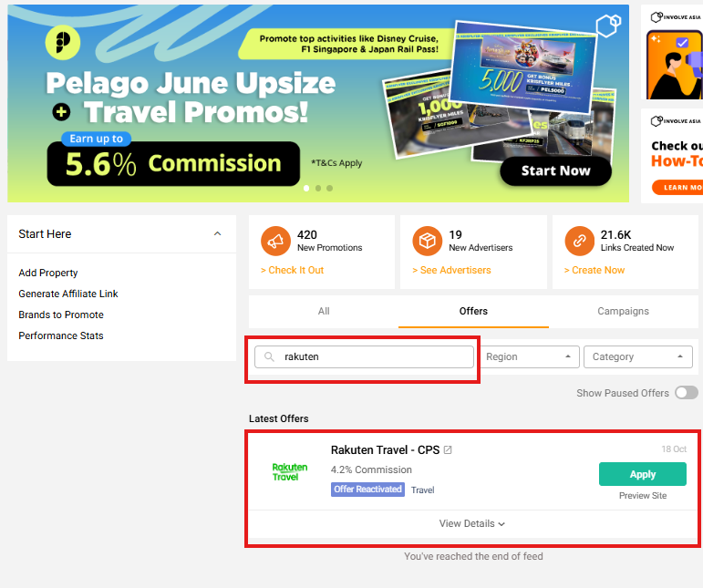Expand View Details for Rakuten offer

pos(472,523)
